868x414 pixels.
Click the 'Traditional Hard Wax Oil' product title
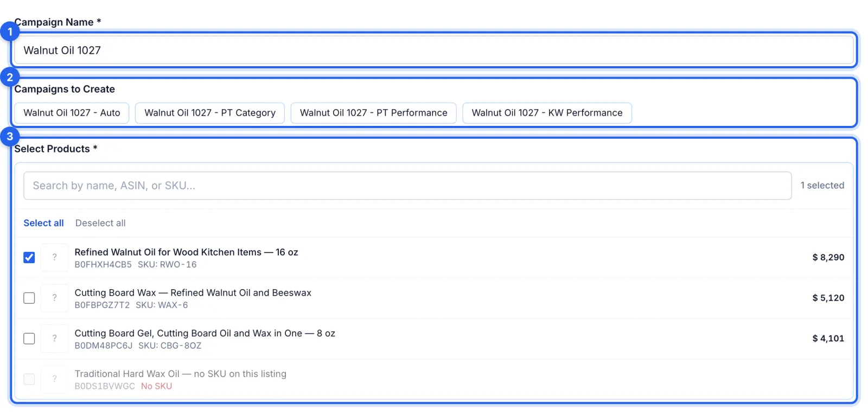180,374
